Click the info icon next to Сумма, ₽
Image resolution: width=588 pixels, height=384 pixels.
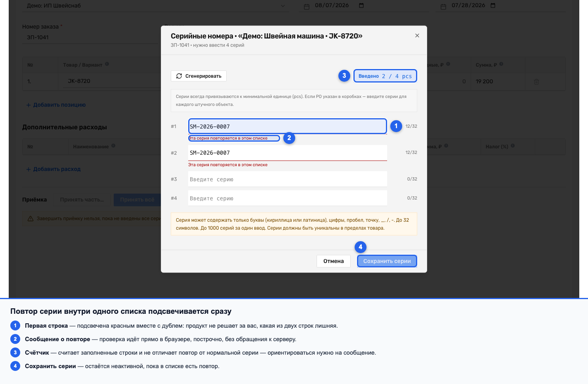click(x=501, y=64)
